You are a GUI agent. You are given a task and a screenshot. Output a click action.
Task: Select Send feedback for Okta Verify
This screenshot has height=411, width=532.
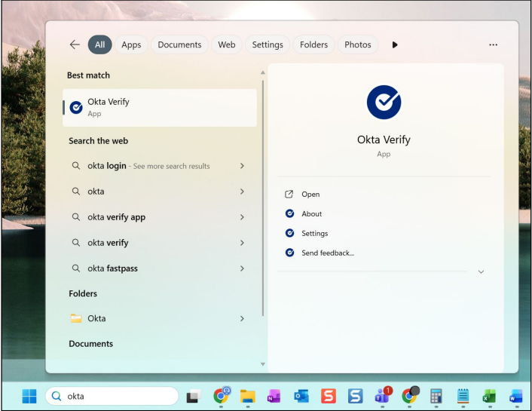327,253
